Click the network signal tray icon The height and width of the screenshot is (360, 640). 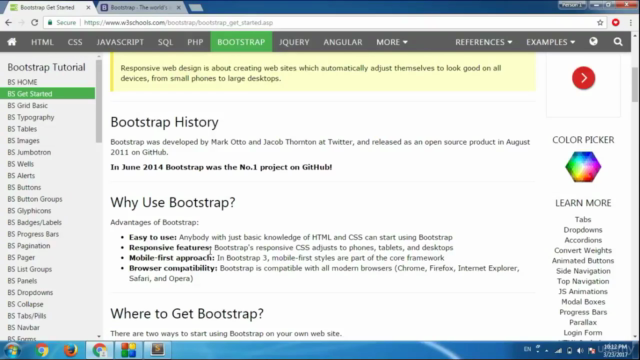558,350
